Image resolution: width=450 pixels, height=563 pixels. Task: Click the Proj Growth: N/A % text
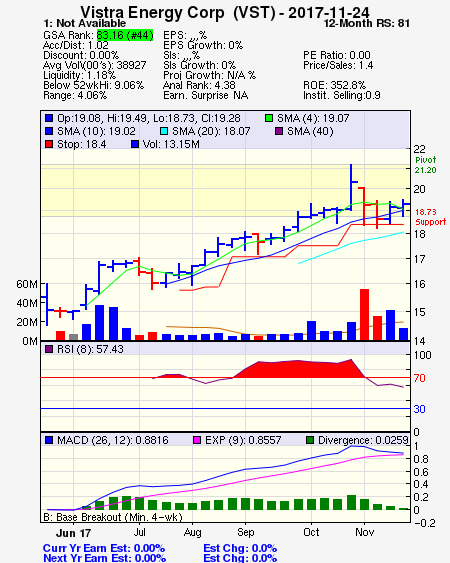[209, 75]
